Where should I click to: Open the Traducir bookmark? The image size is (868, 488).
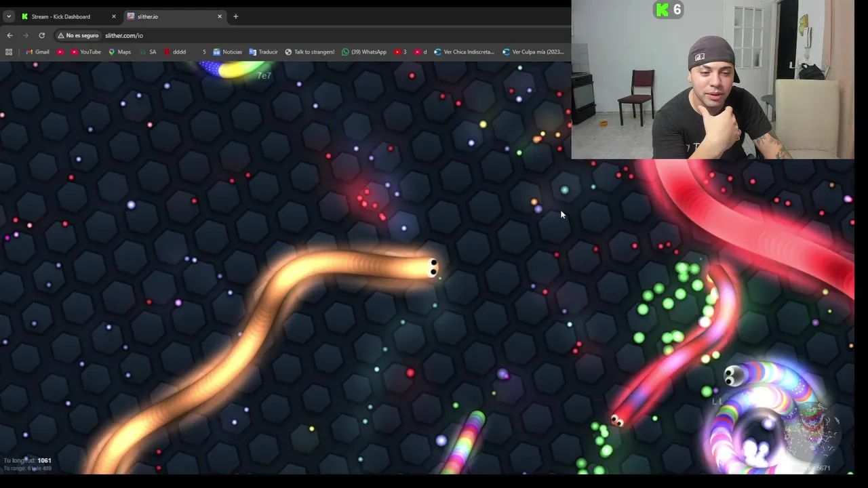click(x=263, y=52)
